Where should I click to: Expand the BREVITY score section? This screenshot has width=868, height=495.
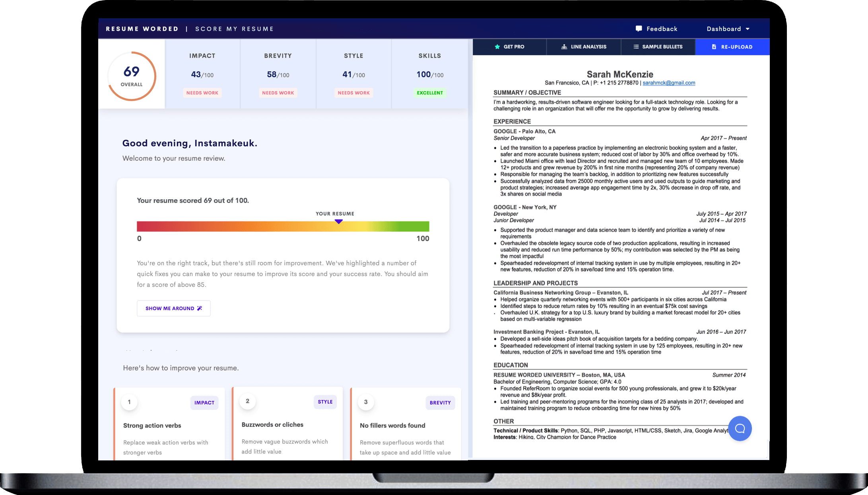point(278,72)
